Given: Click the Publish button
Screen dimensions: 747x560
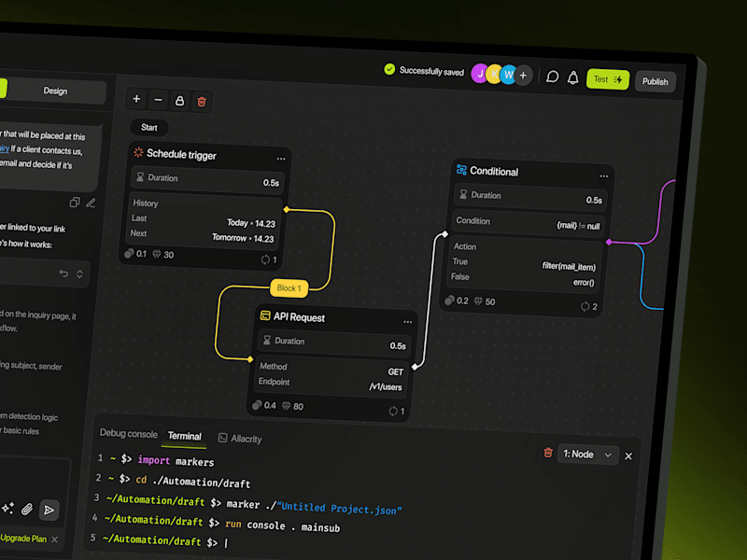Looking at the screenshot, I should 655,81.
